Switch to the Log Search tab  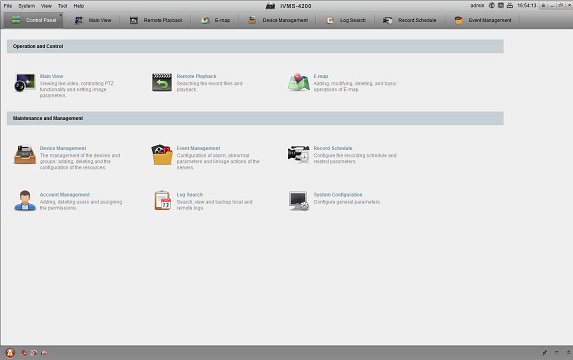346,20
